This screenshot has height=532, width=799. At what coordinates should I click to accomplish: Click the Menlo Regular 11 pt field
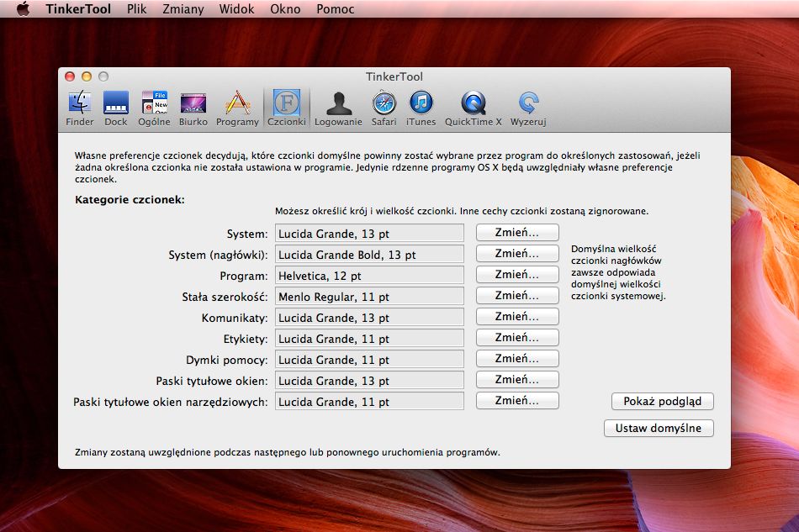tap(369, 297)
